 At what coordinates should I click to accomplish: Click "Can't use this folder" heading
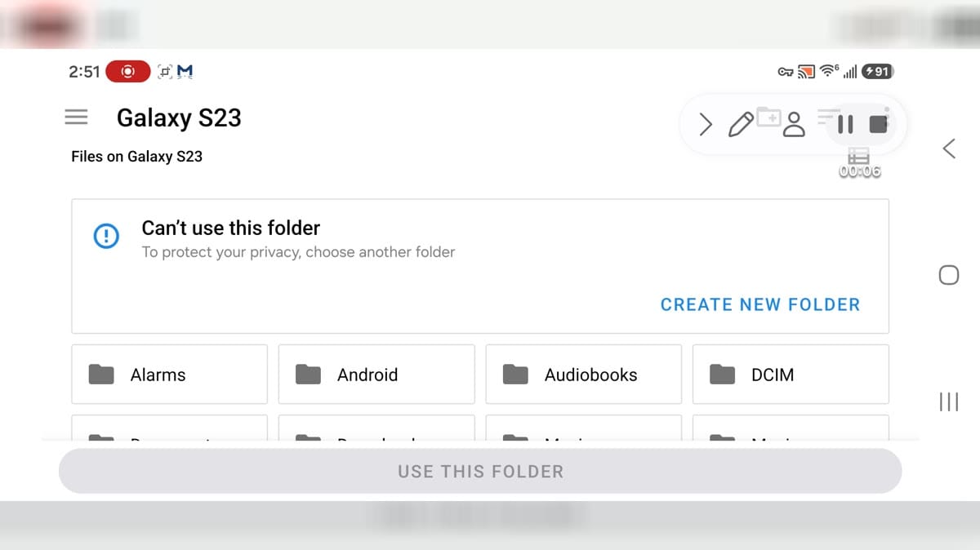(x=231, y=228)
